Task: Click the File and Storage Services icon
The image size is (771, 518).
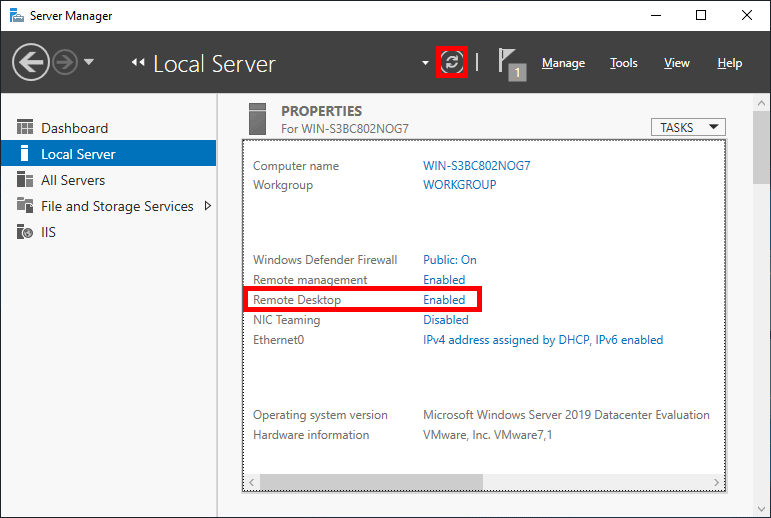Action: (x=25, y=206)
